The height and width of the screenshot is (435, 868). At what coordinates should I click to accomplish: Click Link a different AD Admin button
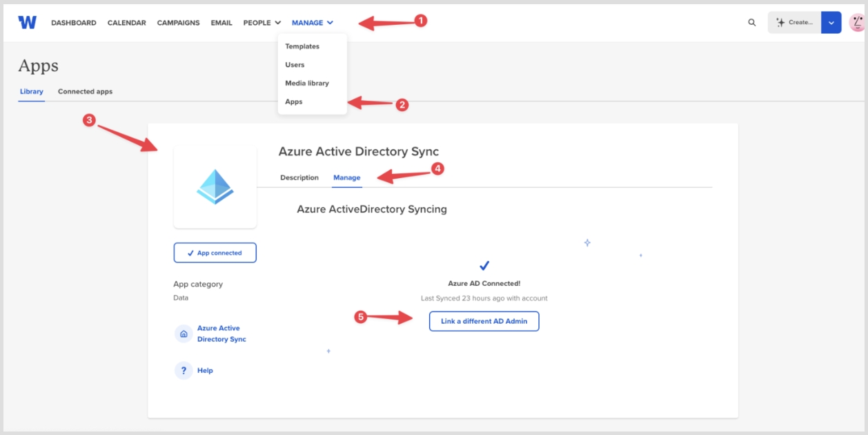(x=484, y=321)
